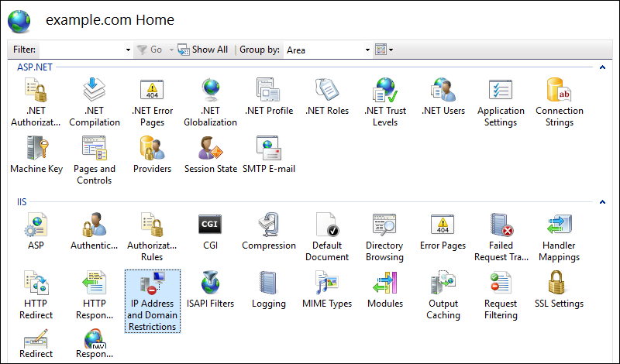Open .NET Trust Levels settings
This screenshot has width=620, height=364.
(x=384, y=96)
